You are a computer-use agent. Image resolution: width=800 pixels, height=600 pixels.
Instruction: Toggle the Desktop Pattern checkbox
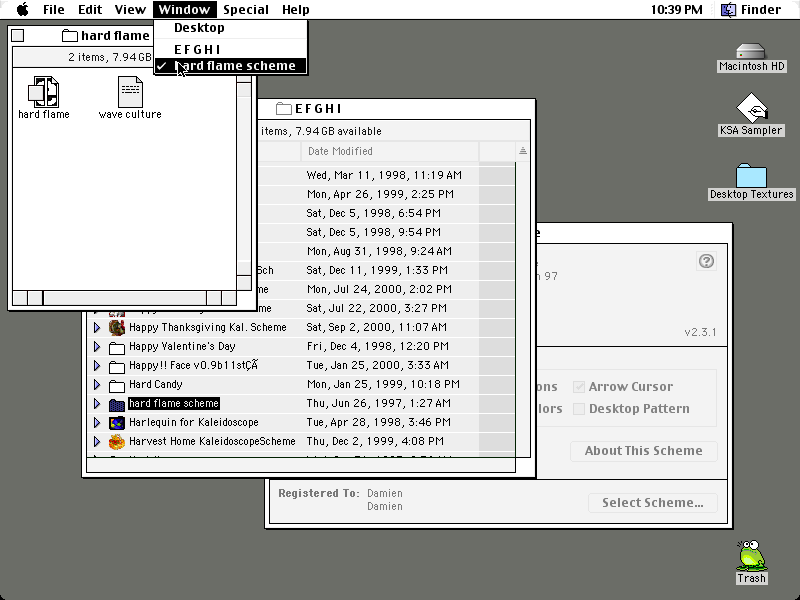point(579,409)
